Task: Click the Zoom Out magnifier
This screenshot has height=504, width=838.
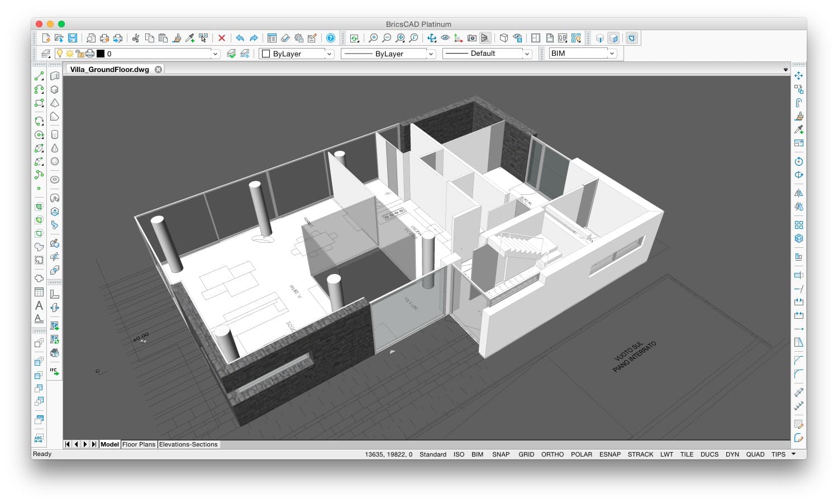Action: click(387, 38)
